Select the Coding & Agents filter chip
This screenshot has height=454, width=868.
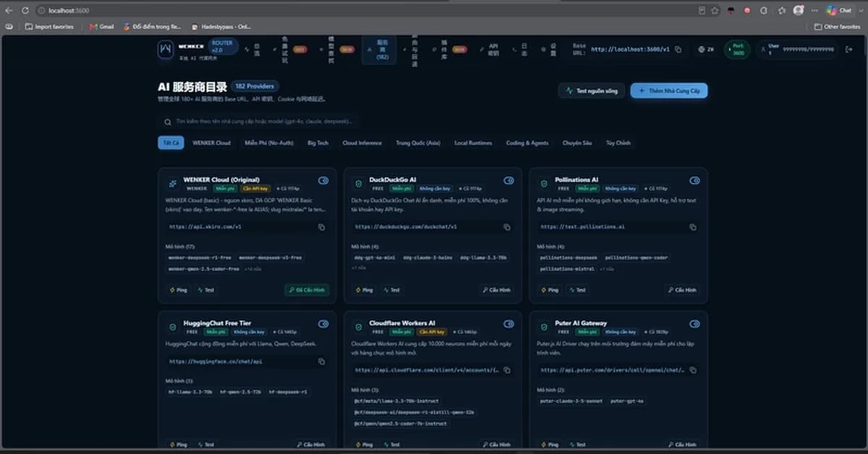pos(527,143)
